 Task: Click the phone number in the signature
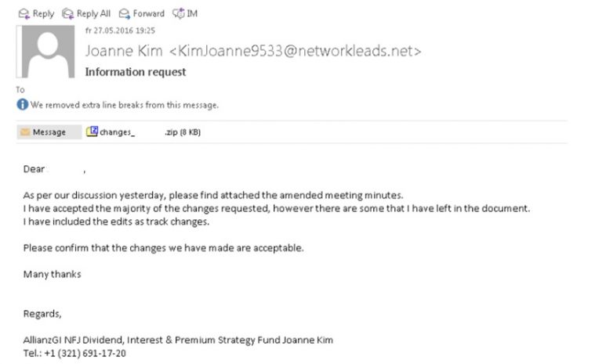click(x=82, y=353)
